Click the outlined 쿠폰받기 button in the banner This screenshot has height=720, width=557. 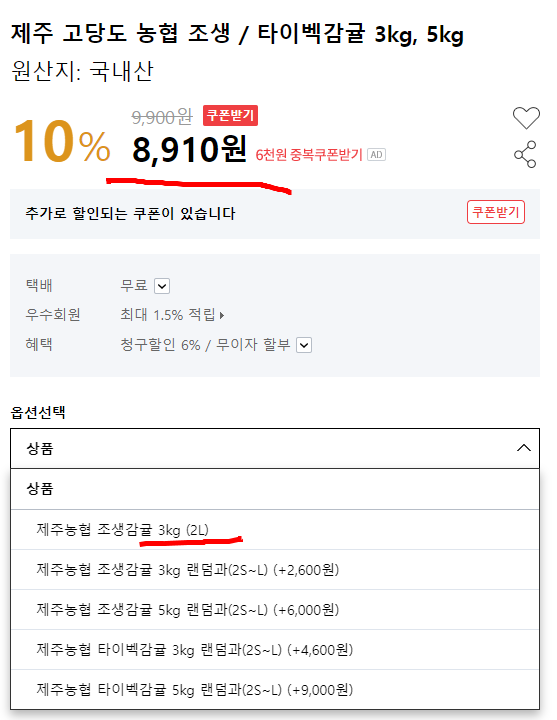pyautogui.click(x=496, y=212)
